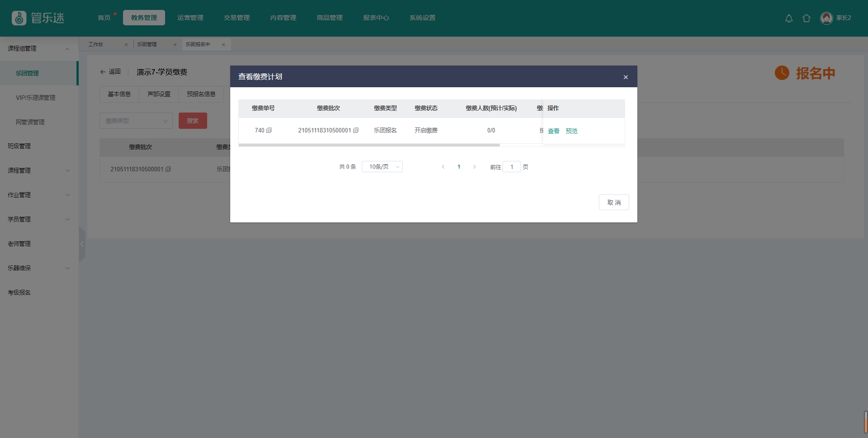Click the notification bell icon
868x438 pixels.
pos(788,18)
